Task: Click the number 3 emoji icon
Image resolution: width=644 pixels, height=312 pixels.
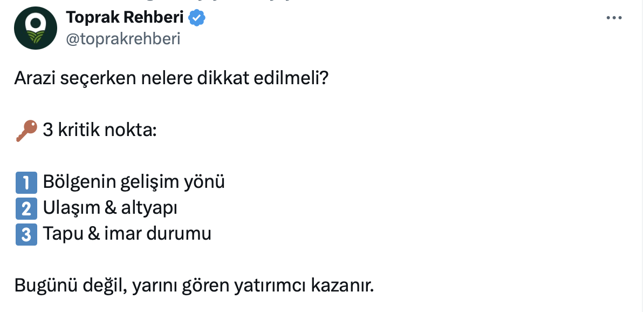Action: tap(26, 234)
